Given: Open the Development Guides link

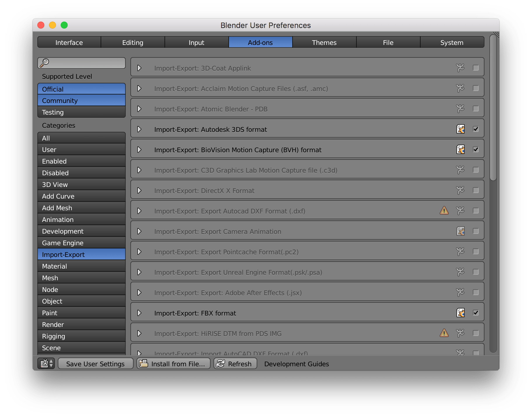Looking at the screenshot, I should click(296, 364).
